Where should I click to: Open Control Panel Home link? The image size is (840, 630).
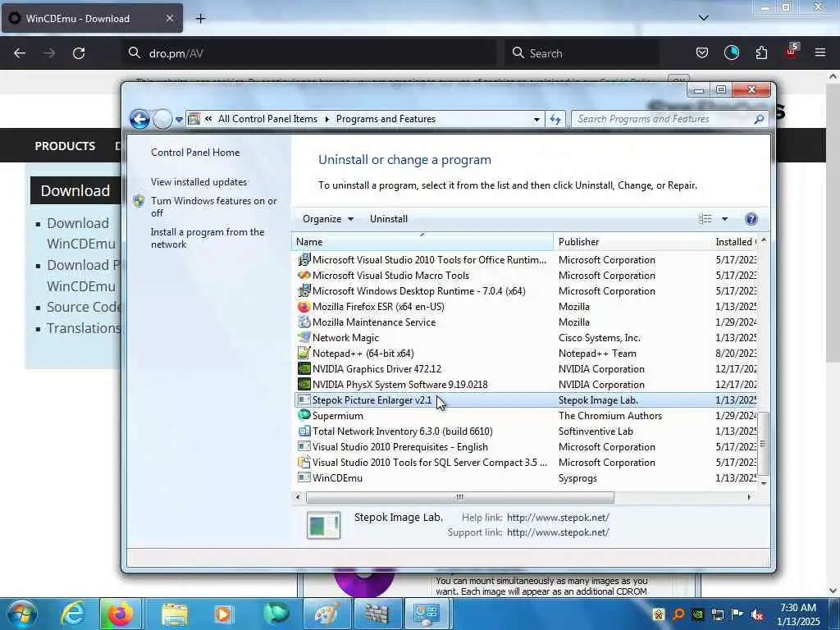[195, 153]
